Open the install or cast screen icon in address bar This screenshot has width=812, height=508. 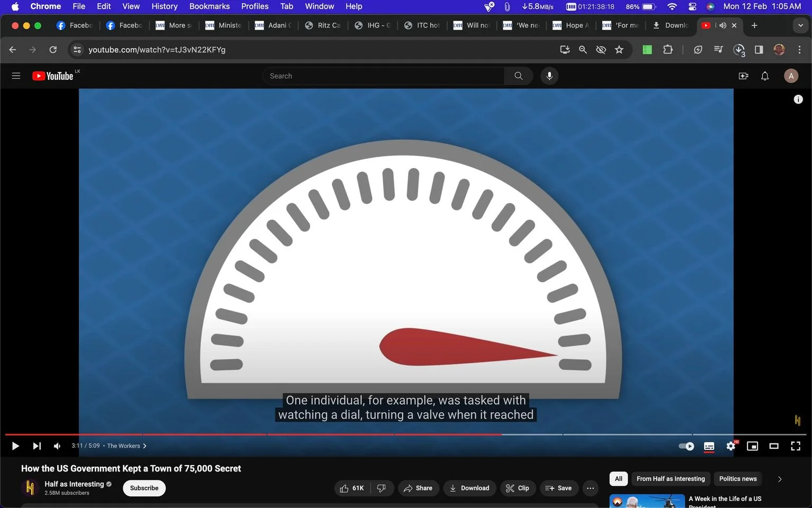(565, 49)
